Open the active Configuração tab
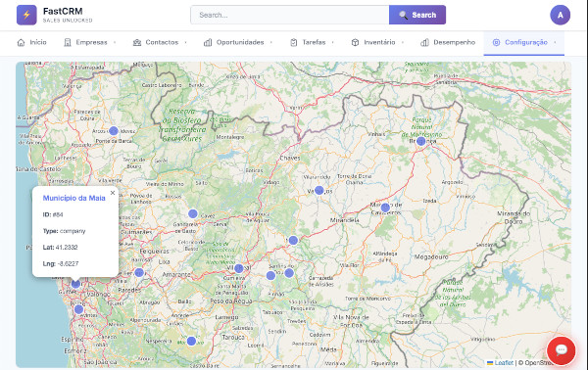 (524, 42)
